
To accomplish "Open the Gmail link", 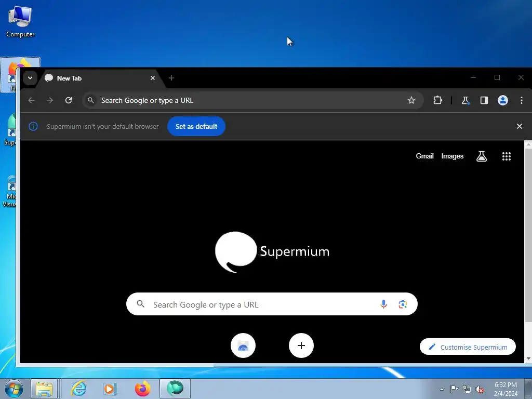I will [425, 156].
